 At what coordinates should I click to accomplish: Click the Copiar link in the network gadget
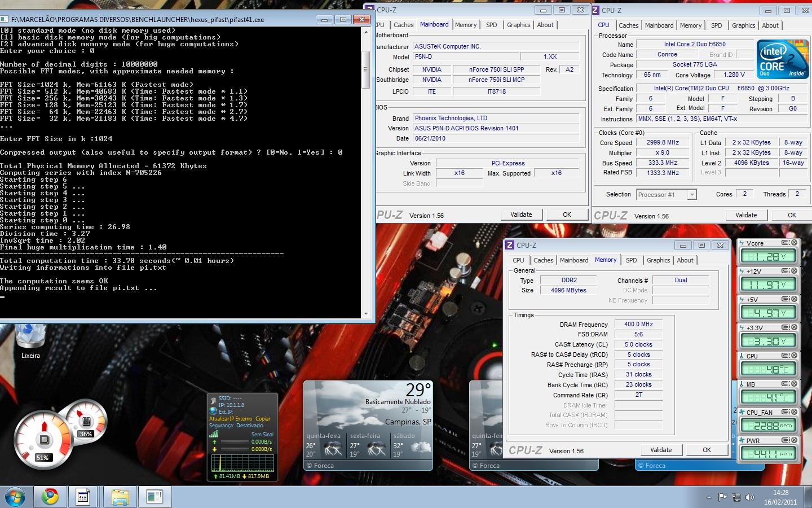[263, 419]
